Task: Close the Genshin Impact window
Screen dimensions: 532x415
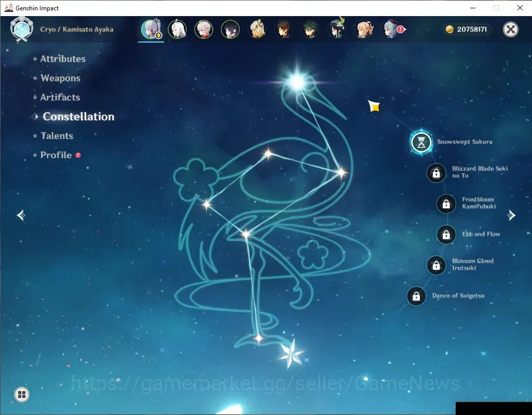Action: (520, 8)
